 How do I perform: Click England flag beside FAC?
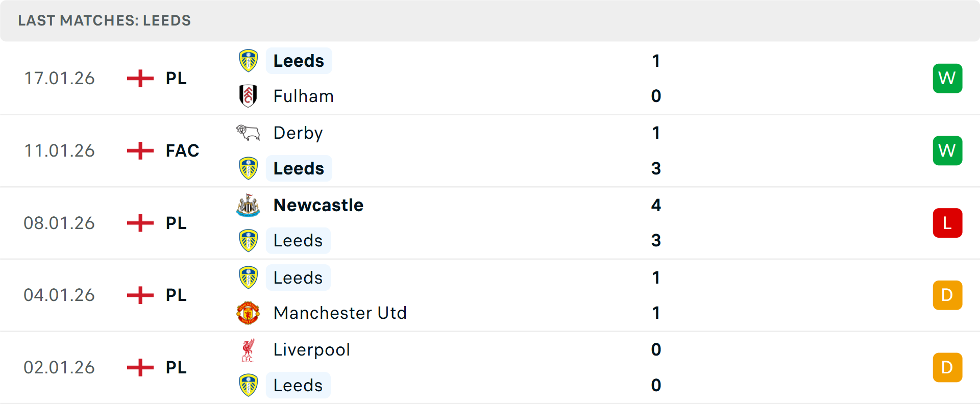140,150
